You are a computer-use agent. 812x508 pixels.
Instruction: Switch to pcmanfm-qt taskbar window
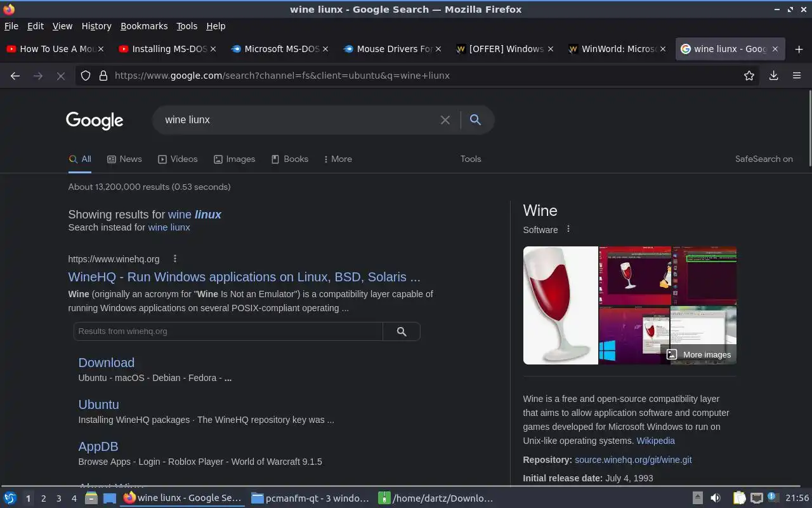coord(310,498)
